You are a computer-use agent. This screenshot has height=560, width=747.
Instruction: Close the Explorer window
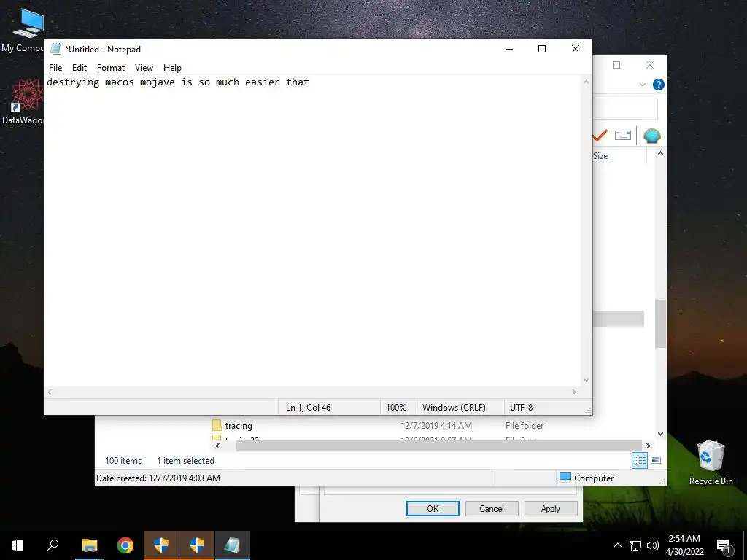coord(649,65)
